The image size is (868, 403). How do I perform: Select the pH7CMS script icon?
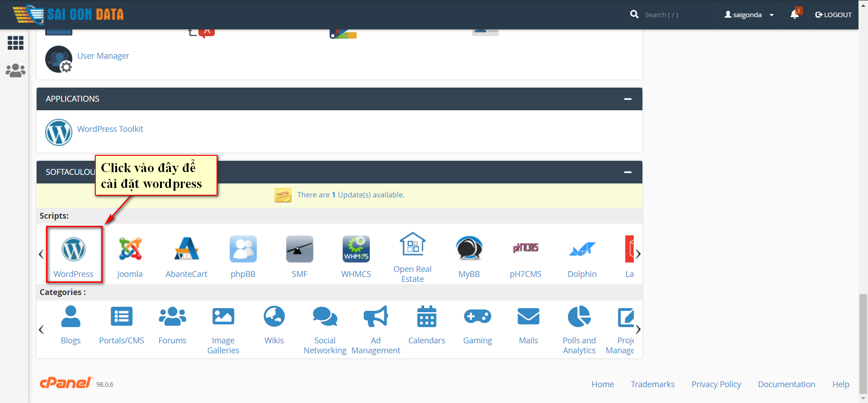526,248
